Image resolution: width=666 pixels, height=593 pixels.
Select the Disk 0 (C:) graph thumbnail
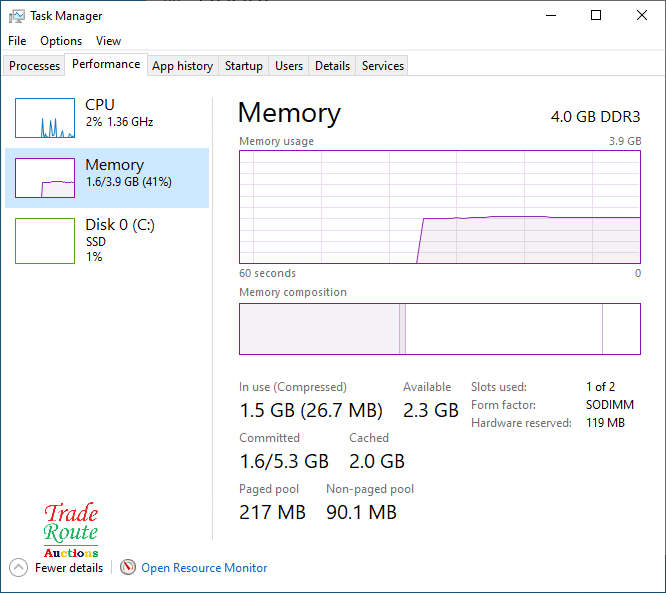[x=45, y=241]
